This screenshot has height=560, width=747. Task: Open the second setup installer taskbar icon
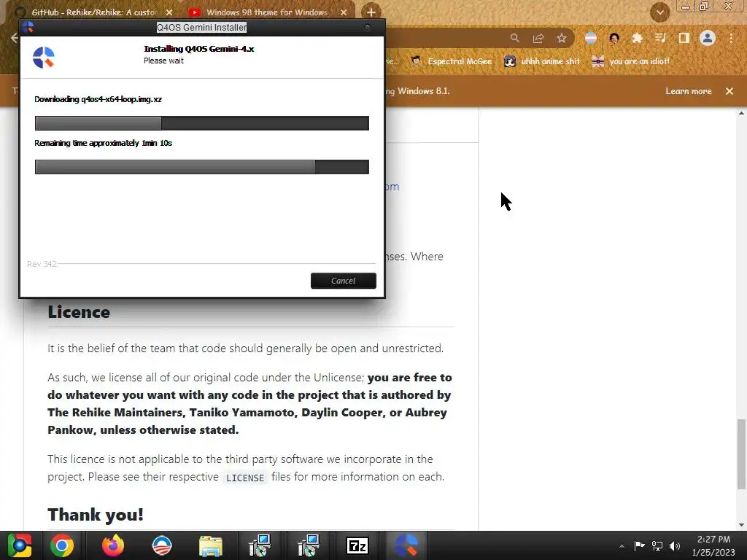tap(309, 545)
